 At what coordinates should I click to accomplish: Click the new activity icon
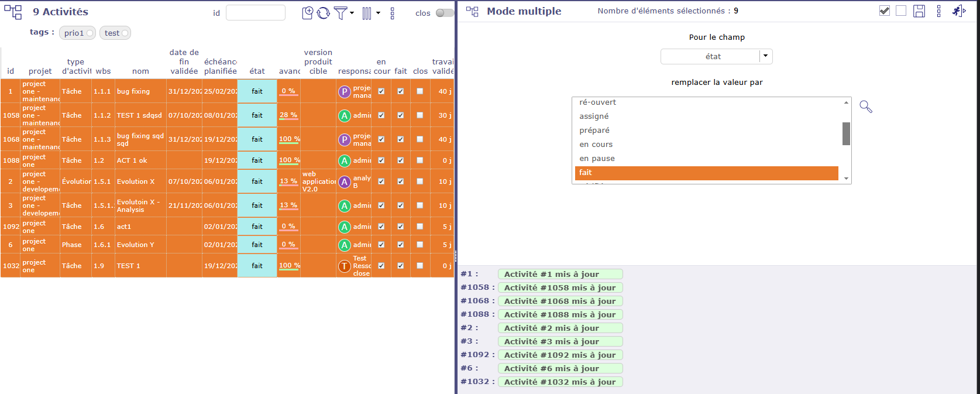coord(307,13)
